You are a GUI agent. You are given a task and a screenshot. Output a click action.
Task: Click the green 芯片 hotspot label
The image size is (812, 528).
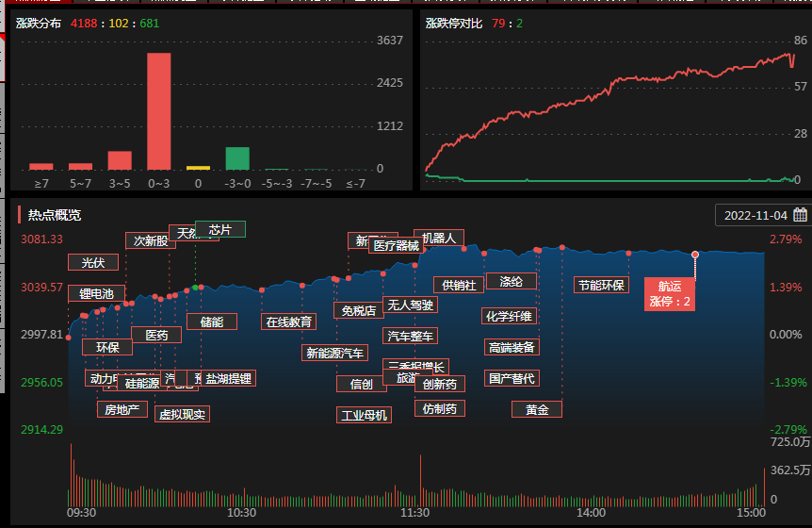tap(220, 229)
